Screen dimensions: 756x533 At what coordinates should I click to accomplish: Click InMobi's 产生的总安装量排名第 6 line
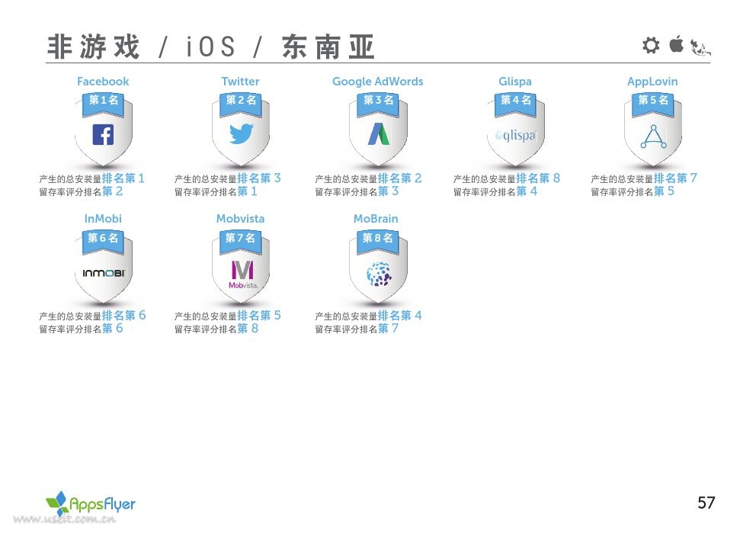click(x=92, y=316)
